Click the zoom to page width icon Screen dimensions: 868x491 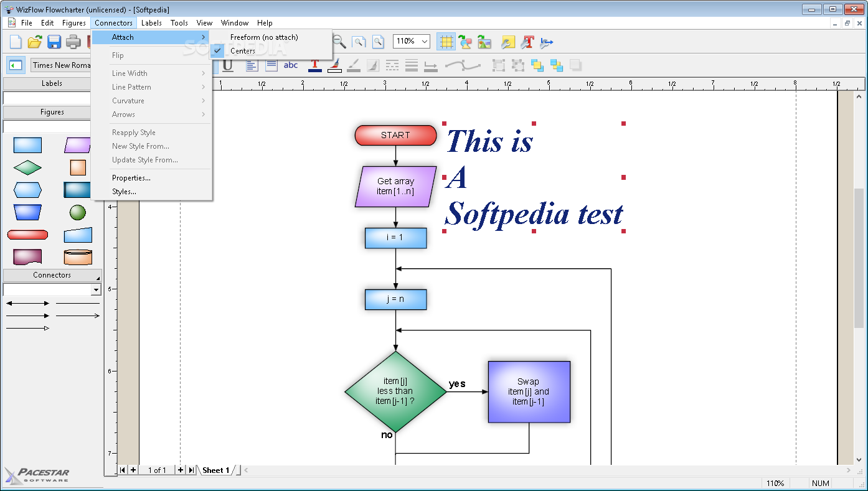pos(359,42)
